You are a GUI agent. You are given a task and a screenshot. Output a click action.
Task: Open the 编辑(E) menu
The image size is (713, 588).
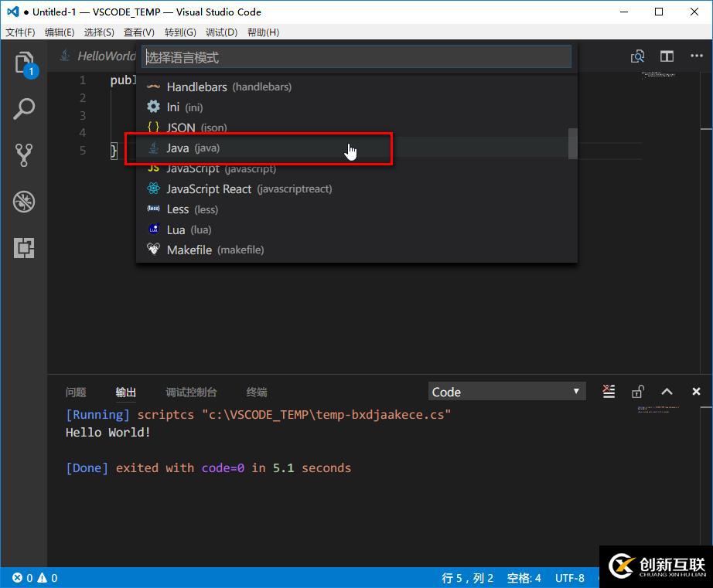pos(60,32)
